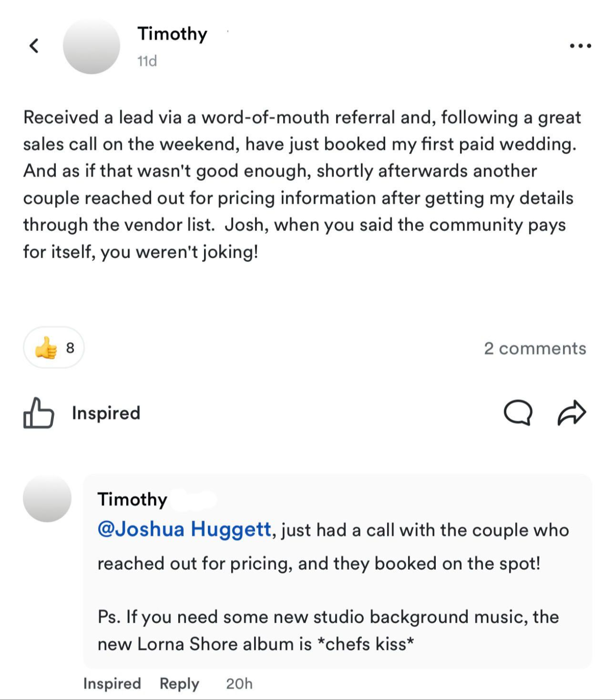Click the thumbs-up Inspired icon under post
Image resolution: width=615 pixels, height=700 pixels.
(x=38, y=413)
